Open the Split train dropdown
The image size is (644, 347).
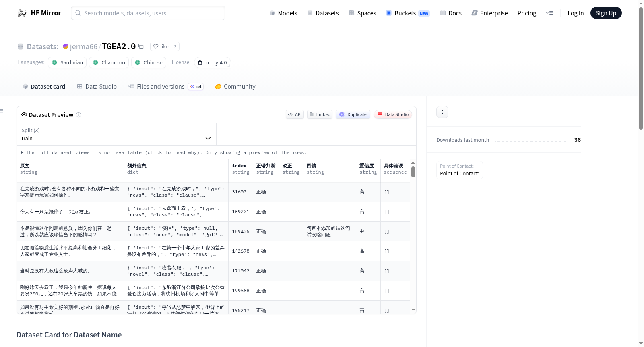(116, 134)
